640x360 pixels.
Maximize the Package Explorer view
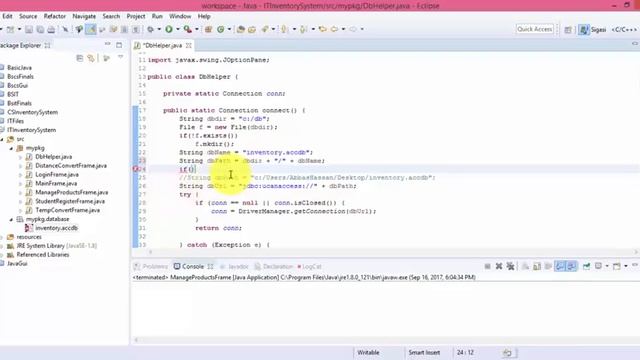coord(119,45)
